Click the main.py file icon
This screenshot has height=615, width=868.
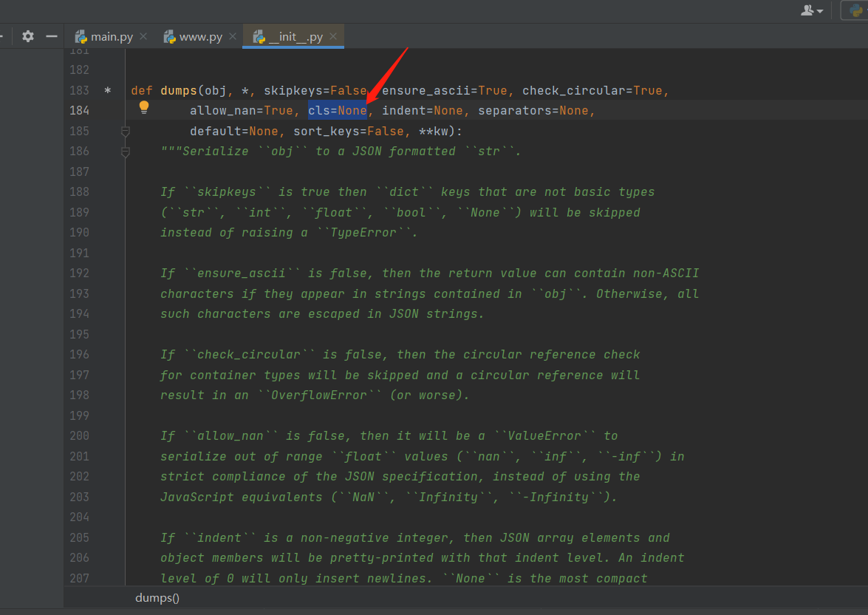click(81, 36)
